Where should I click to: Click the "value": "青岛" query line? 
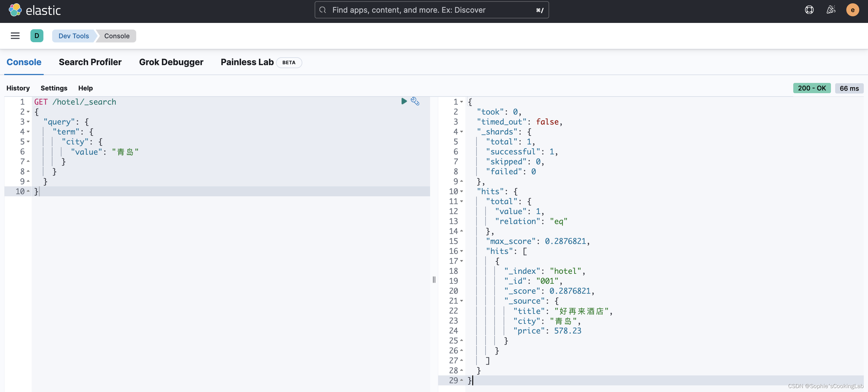coord(105,152)
